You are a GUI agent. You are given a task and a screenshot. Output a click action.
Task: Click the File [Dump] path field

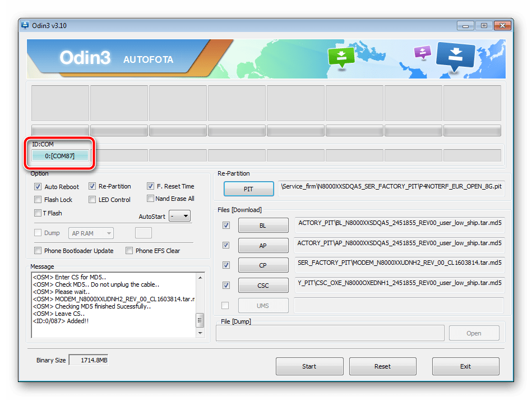tap(330, 333)
